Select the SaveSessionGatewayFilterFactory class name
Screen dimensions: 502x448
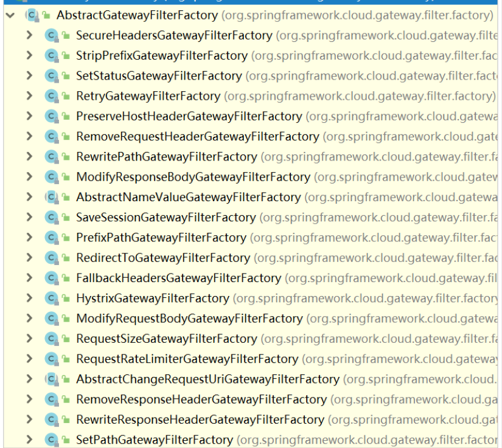166,218
